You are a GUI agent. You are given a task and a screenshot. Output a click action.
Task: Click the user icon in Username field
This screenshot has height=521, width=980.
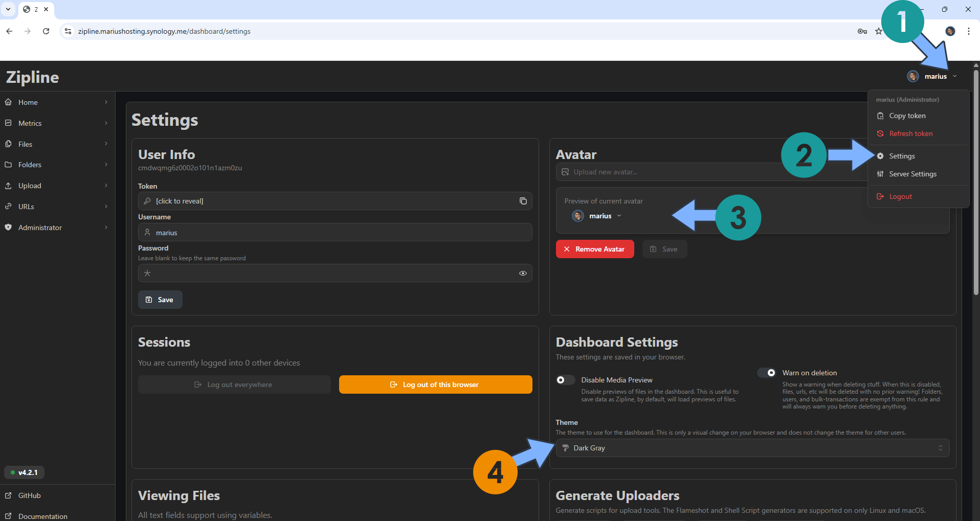pyautogui.click(x=147, y=232)
